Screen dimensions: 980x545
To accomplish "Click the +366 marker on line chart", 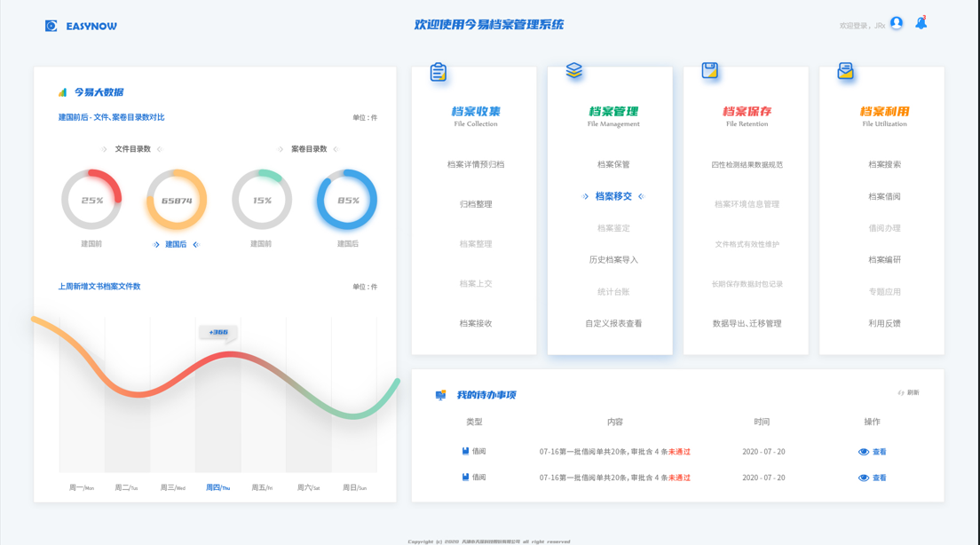I will [x=218, y=332].
